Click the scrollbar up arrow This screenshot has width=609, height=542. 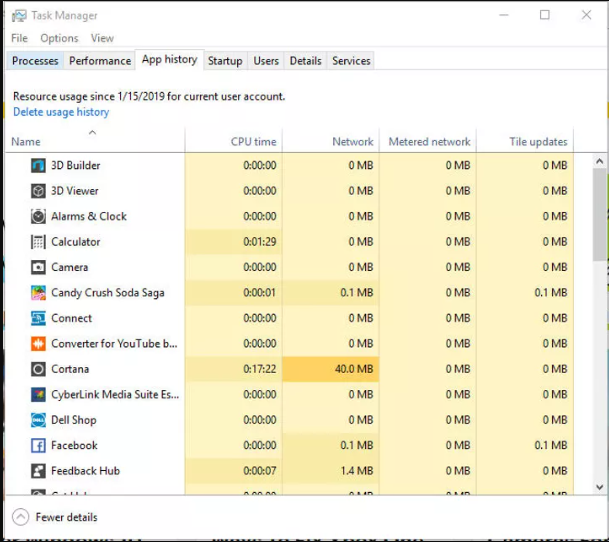[599, 161]
